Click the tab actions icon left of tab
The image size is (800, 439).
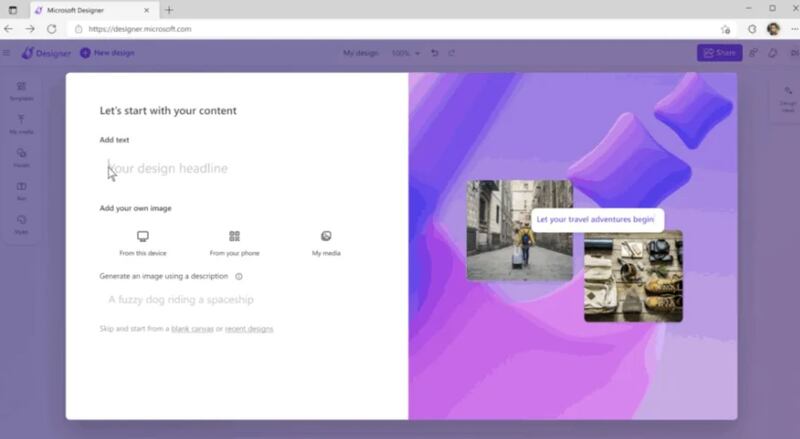pyautogui.click(x=13, y=10)
